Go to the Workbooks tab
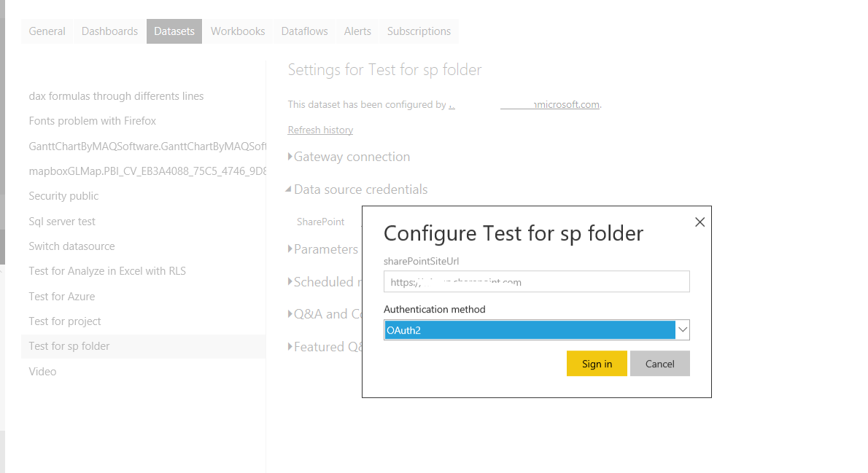The width and height of the screenshot is (868, 473). click(x=238, y=31)
